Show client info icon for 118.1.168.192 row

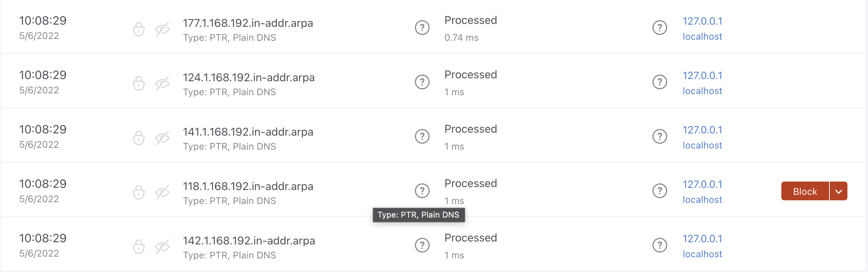[660, 191]
